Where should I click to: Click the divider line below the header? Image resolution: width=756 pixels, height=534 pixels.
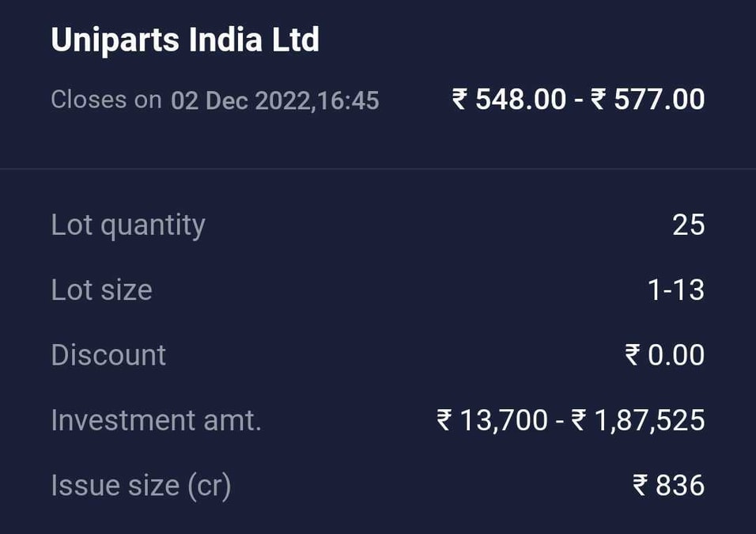[x=378, y=166]
